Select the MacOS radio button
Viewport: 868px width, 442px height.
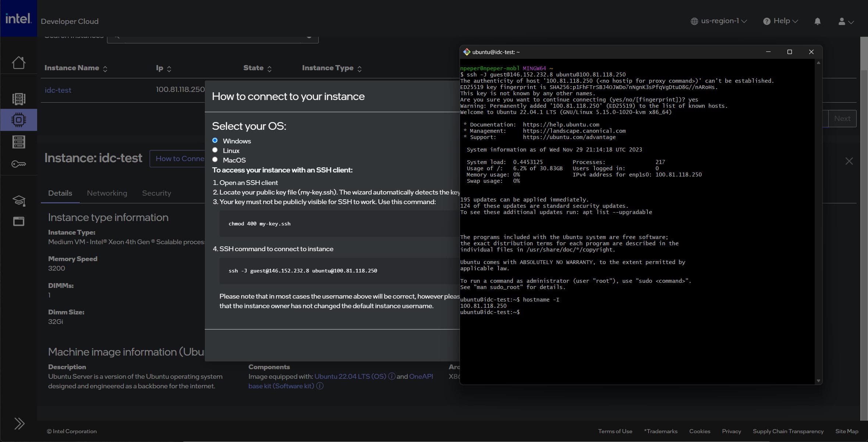point(215,160)
